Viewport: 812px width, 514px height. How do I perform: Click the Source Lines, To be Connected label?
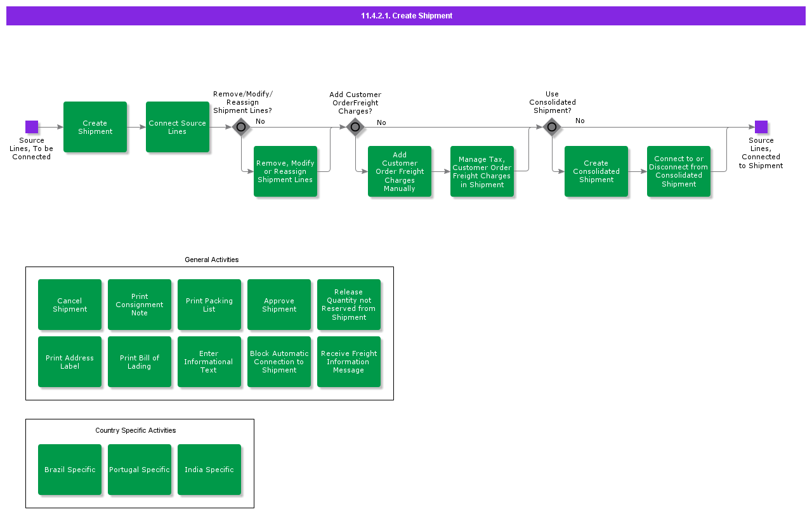click(x=32, y=148)
